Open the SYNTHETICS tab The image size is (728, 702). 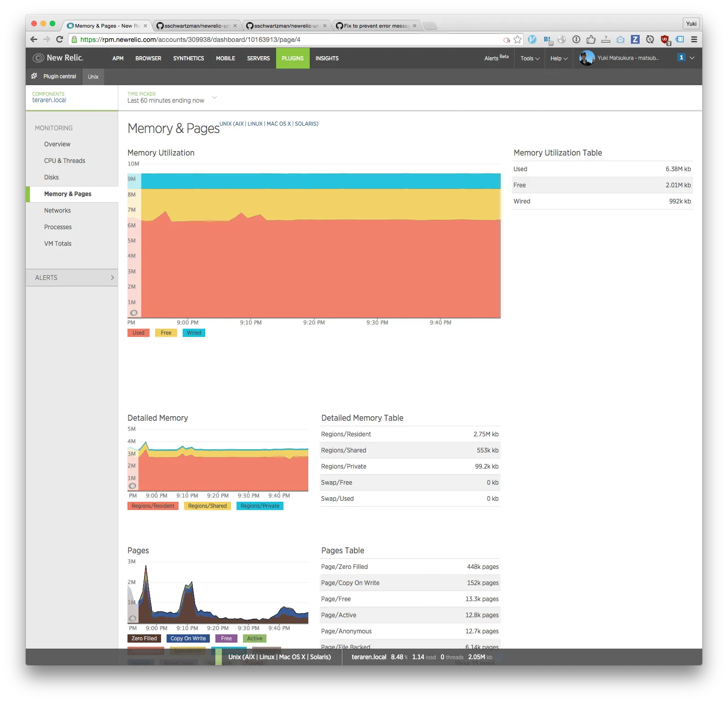point(189,58)
